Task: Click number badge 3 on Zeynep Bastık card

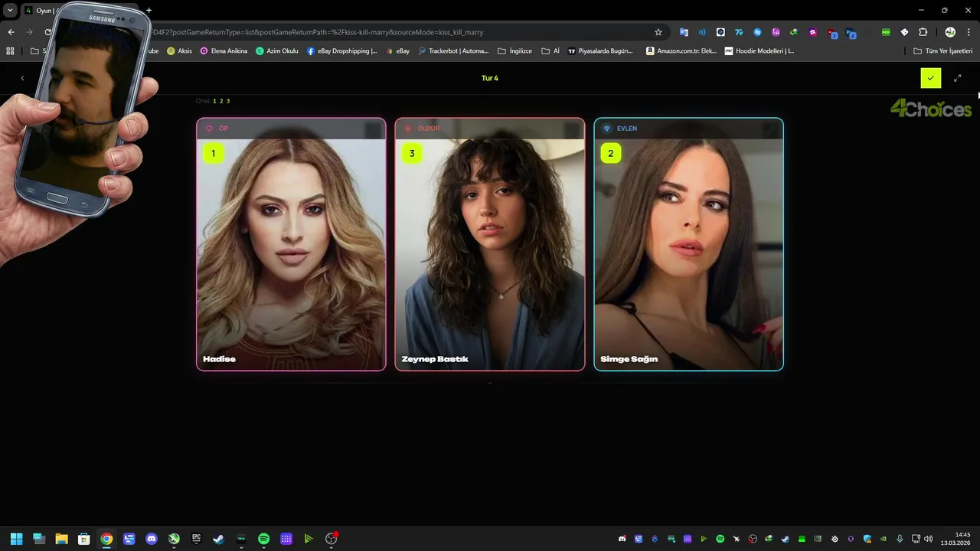Action: coord(412,153)
